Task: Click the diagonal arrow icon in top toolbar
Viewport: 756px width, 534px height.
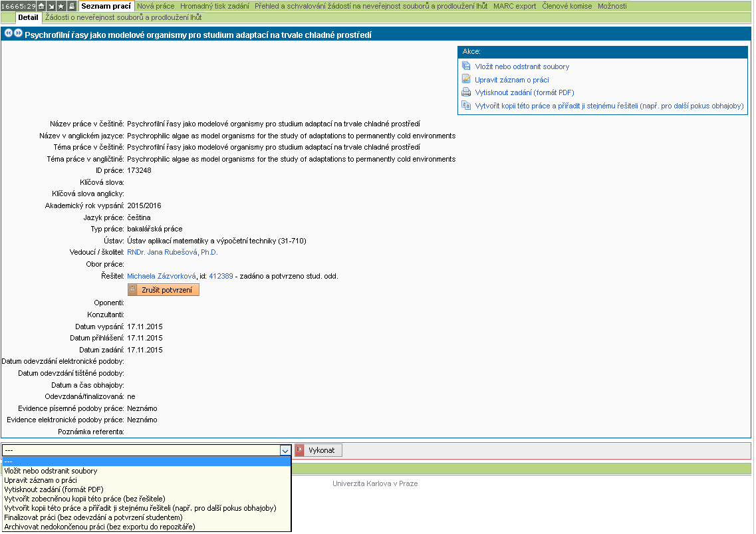Action: (x=51, y=6)
